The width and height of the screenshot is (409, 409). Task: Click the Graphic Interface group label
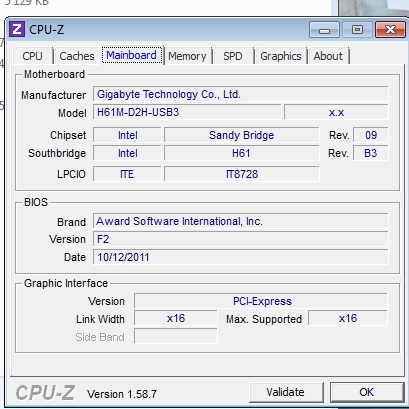point(66,283)
